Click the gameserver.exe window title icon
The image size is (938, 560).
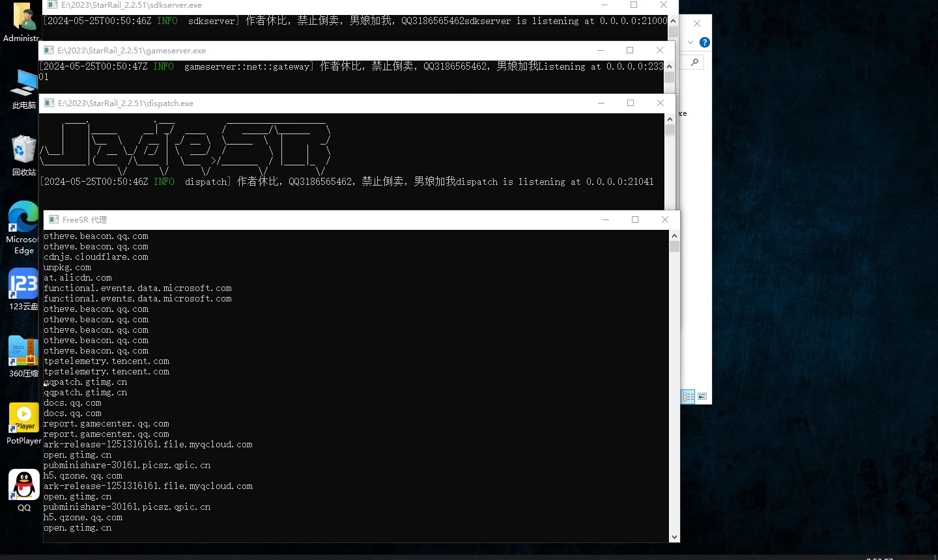(49, 50)
